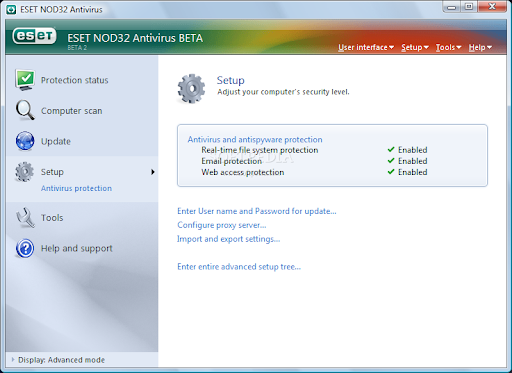Click the Tools wrench icon
Viewport: 512px width, 373px height.
tap(25, 218)
